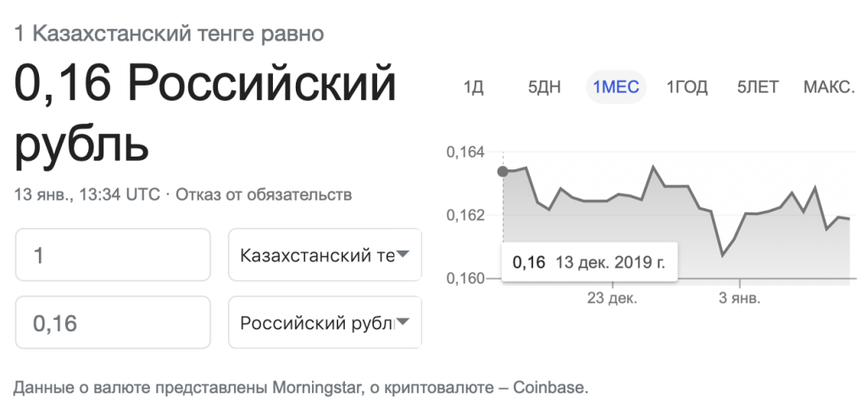868x420 pixels.
Task: Open the Казахстанский тенге currency dropdown
Action: [325, 255]
